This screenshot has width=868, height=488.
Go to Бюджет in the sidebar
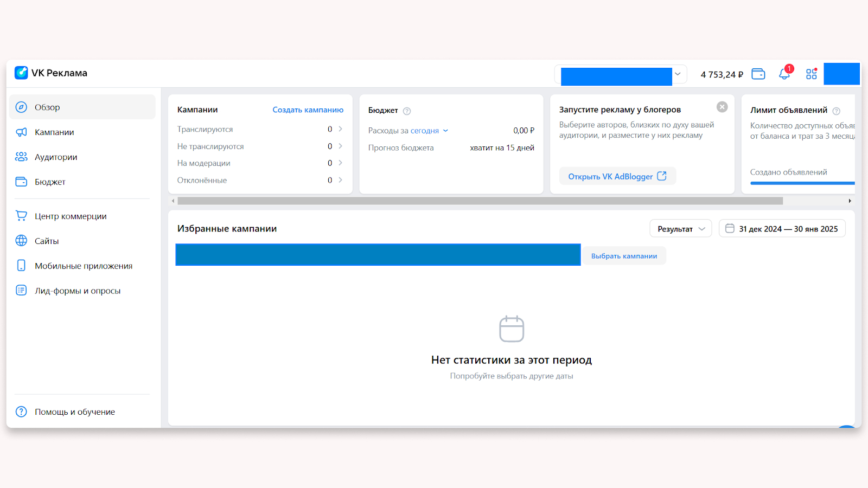(82, 182)
